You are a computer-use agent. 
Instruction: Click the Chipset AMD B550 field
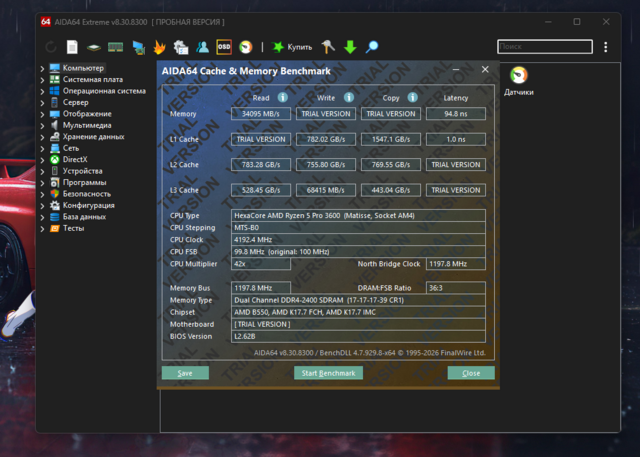click(358, 312)
